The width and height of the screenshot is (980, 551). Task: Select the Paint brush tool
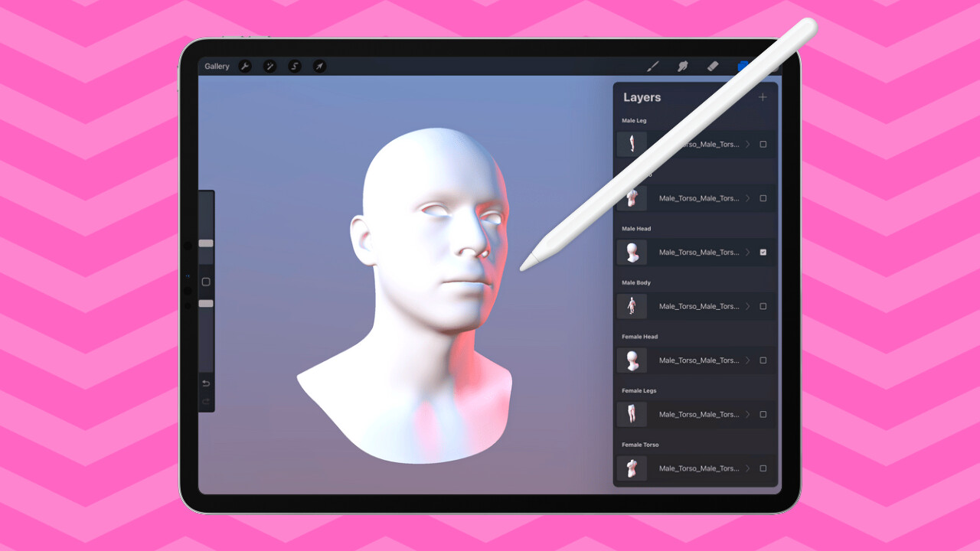tap(653, 67)
